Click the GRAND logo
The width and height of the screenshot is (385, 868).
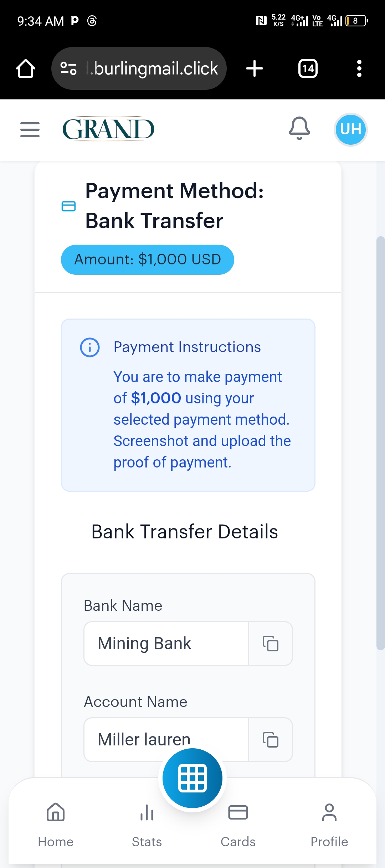tap(108, 129)
